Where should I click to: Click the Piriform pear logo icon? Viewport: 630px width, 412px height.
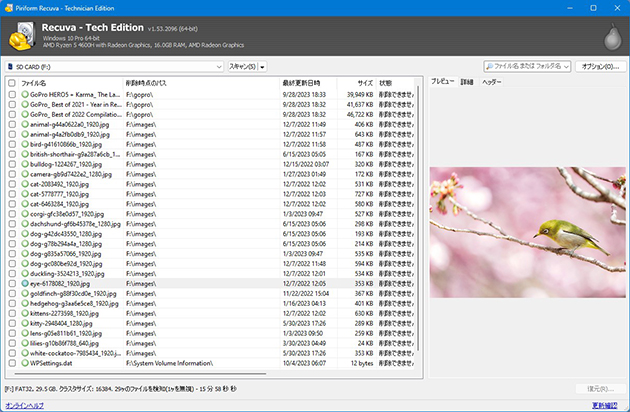click(x=612, y=36)
